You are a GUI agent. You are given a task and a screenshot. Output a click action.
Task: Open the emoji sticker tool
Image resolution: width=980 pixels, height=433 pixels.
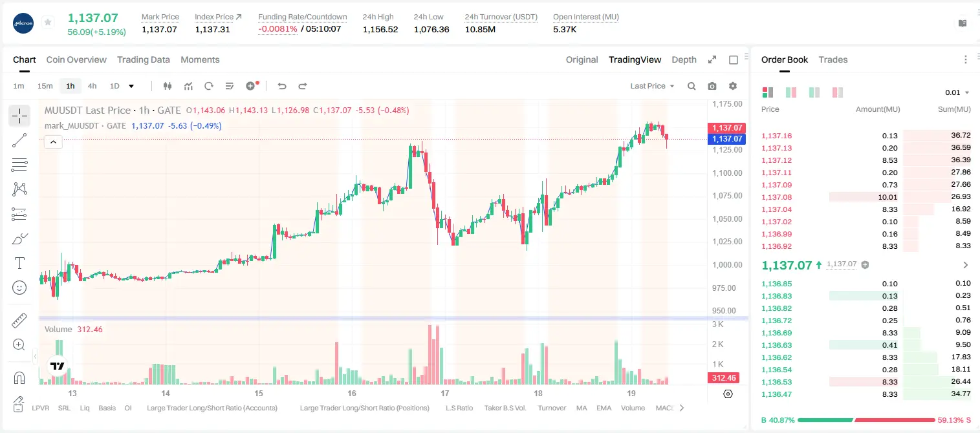coord(19,288)
